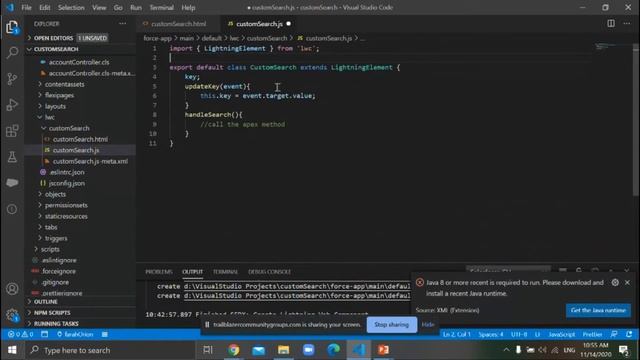
Task: Expand the objects folder
Action: pyautogui.click(x=55, y=194)
